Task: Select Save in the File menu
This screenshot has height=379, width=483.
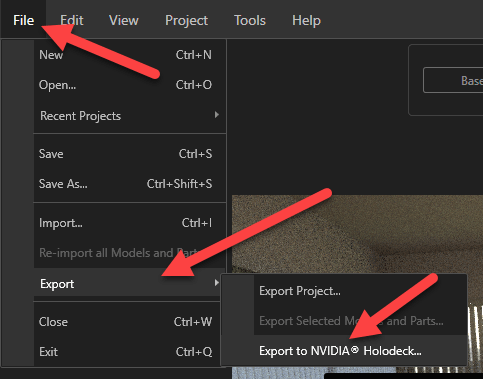Action: point(130,154)
